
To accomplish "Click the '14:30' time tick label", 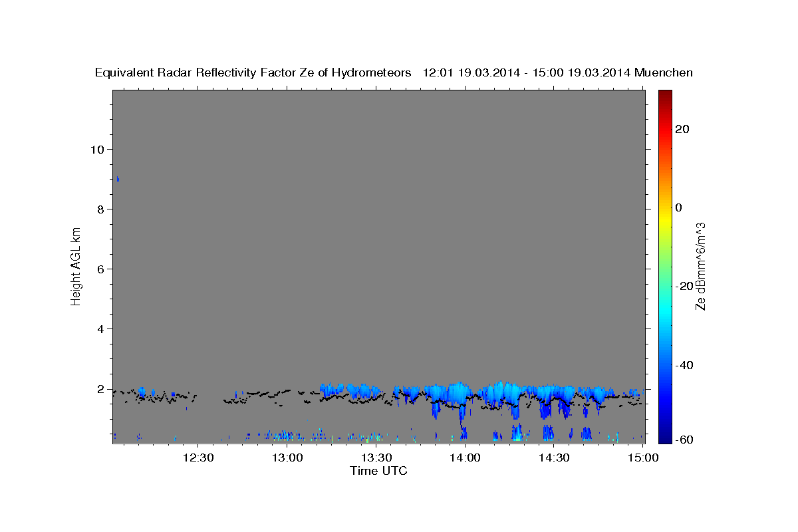I will [x=553, y=458].
